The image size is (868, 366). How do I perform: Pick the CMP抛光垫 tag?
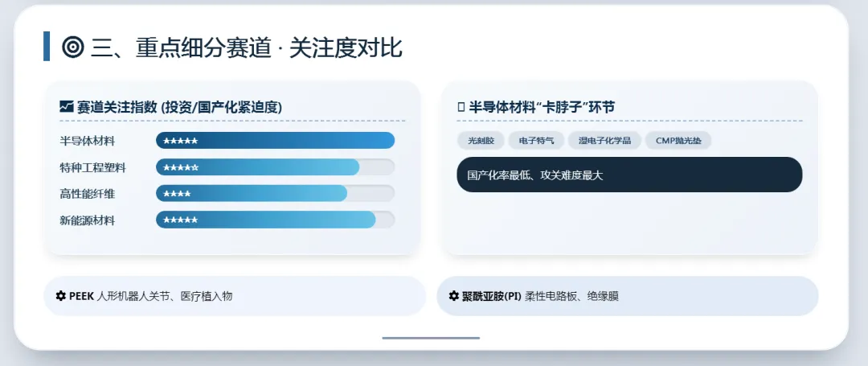(x=678, y=141)
